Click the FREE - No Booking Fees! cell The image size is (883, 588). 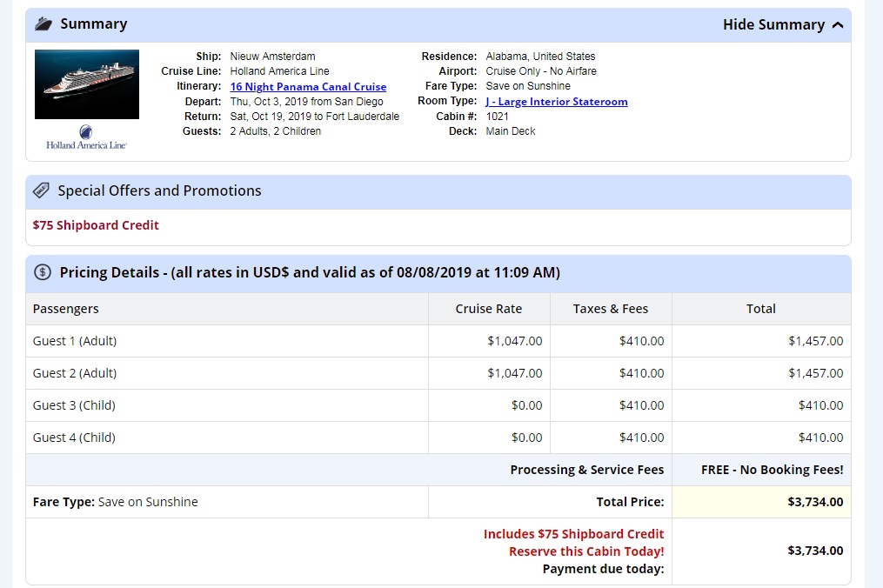click(761, 470)
